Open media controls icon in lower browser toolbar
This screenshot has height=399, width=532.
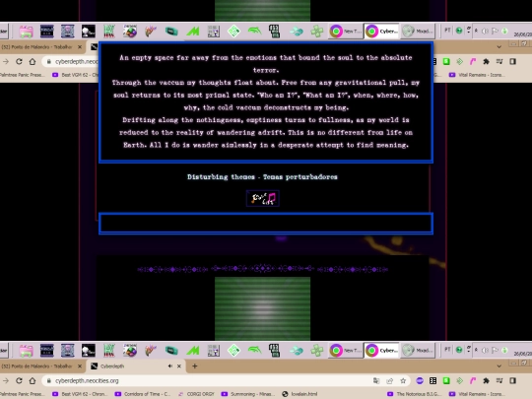pos(499,380)
